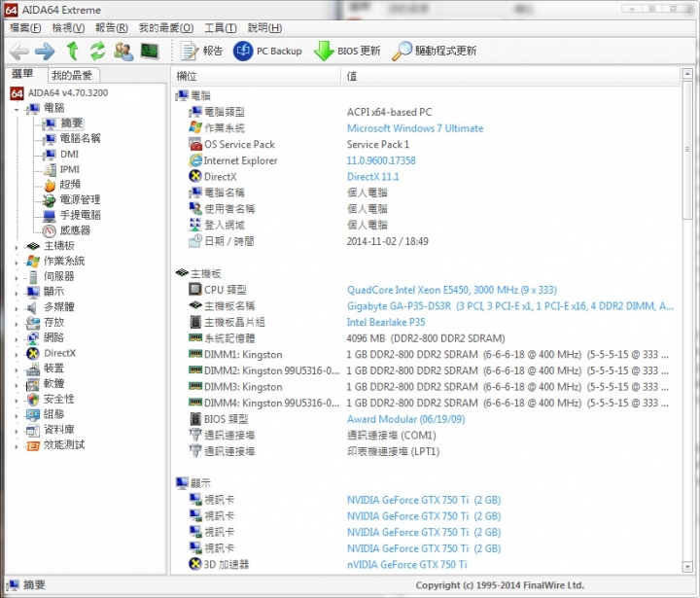Click the Back navigation arrow

pyautogui.click(x=19, y=52)
